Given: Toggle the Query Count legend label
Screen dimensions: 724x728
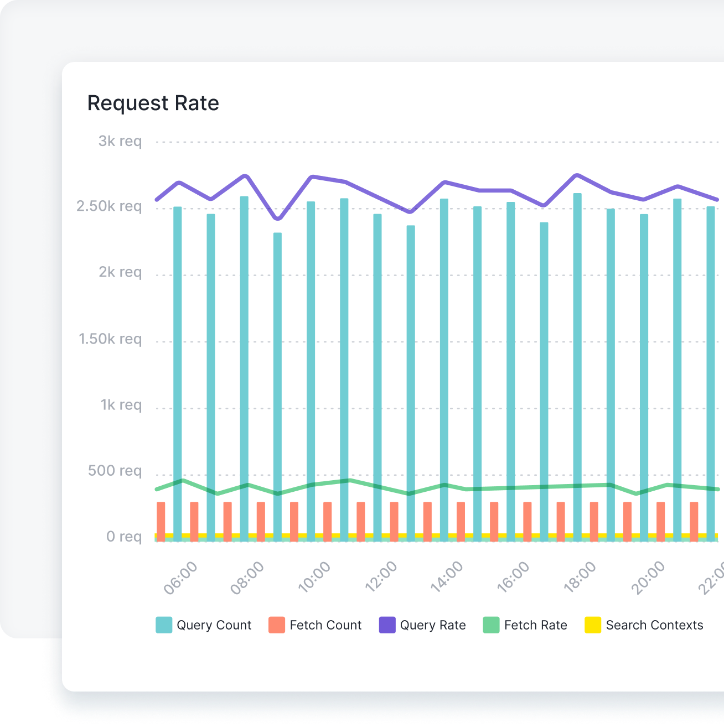Looking at the screenshot, I should pyautogui.click(x=214, y=625).
